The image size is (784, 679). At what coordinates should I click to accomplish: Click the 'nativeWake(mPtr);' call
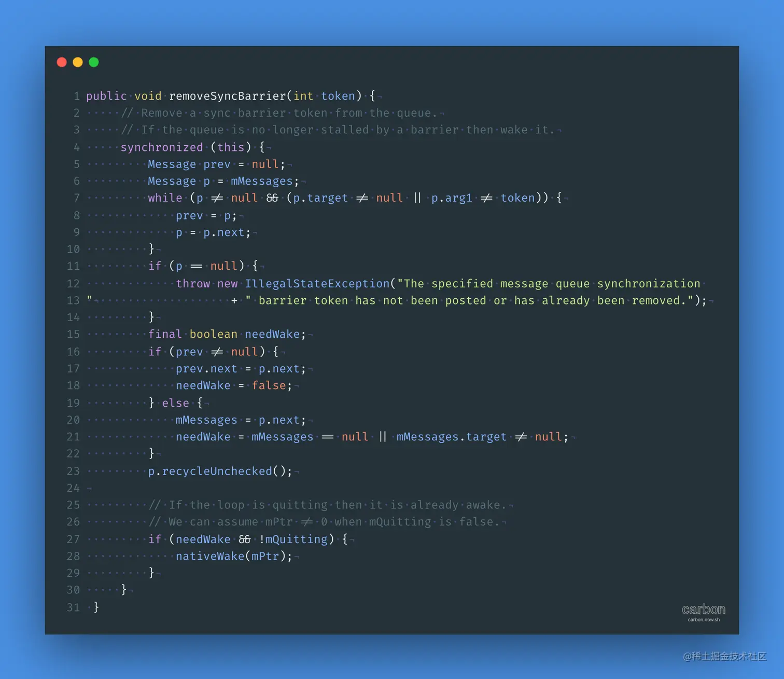[234, 557]
